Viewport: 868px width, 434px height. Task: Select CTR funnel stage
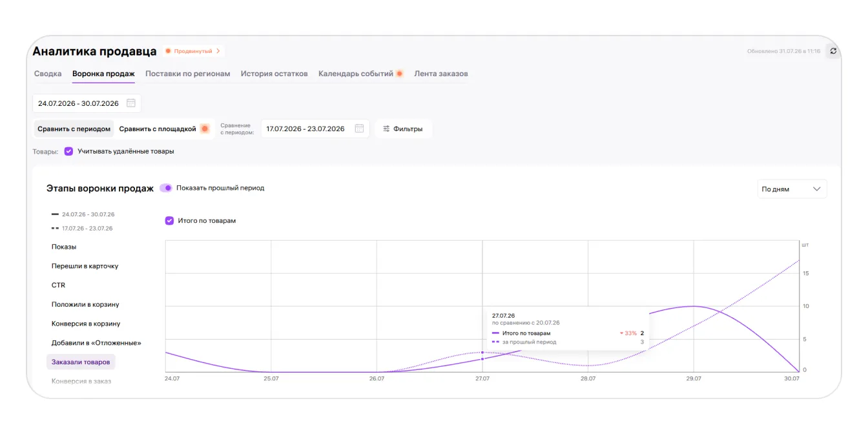(x=58, y=285)
